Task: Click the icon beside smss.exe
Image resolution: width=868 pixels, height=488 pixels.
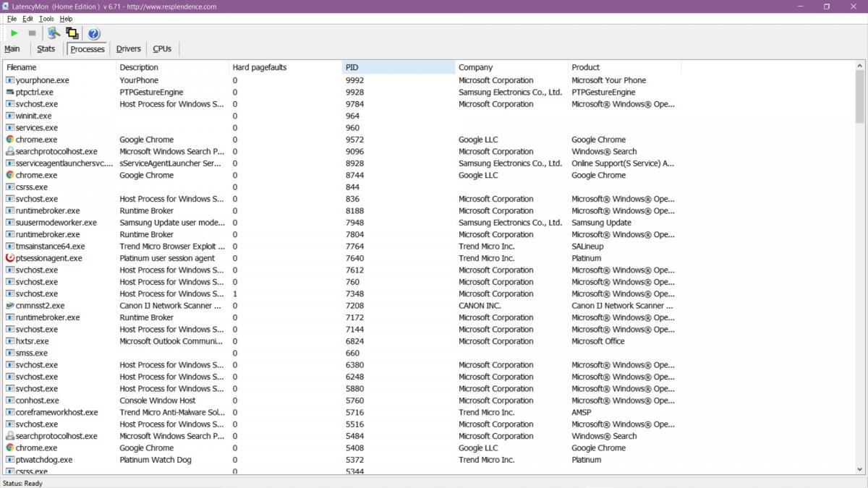Action: 10,353
